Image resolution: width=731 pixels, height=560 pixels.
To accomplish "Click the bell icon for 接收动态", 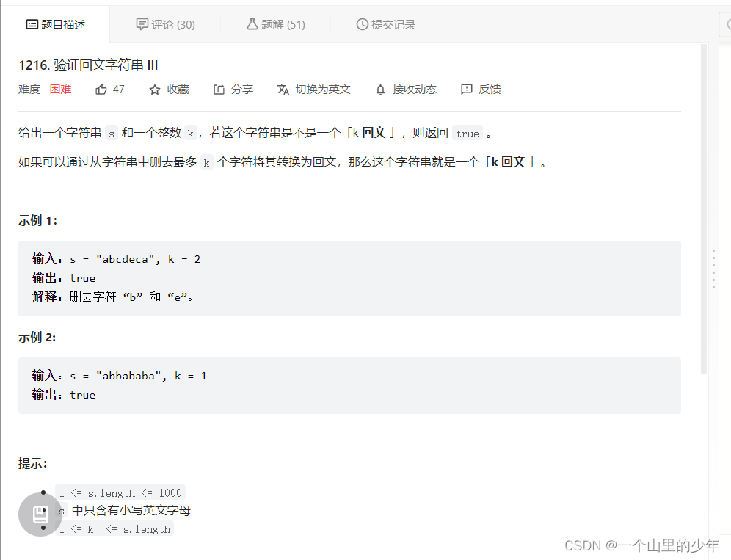I will [x=380, y=89].
